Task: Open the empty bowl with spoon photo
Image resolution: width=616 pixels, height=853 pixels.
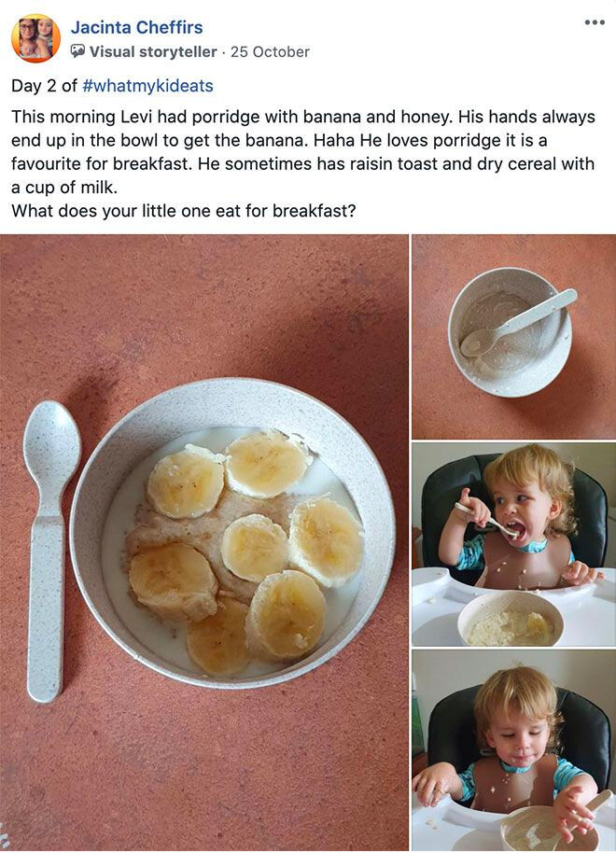Action: (513, 336)
